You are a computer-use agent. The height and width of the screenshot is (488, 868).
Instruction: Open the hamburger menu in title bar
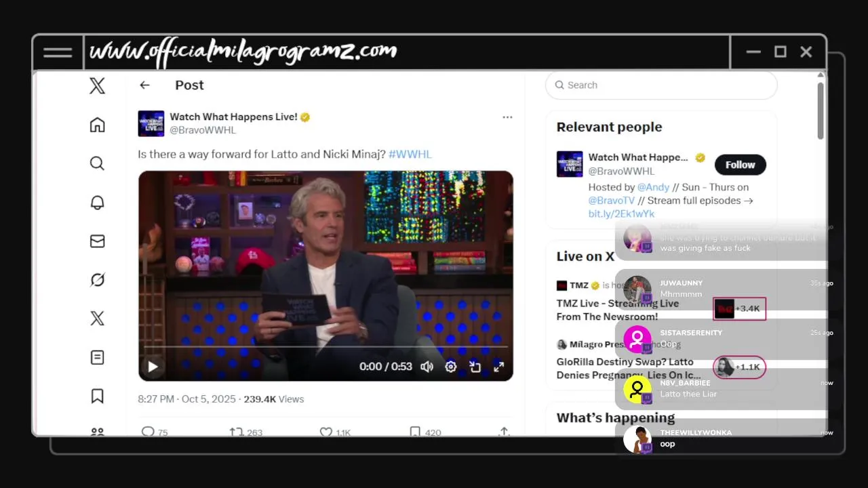58,52
